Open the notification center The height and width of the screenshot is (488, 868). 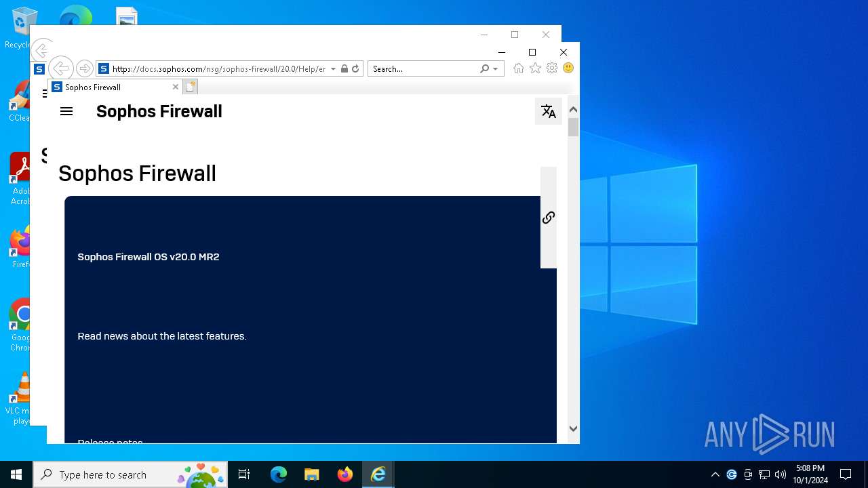click(x=846, y=474)
